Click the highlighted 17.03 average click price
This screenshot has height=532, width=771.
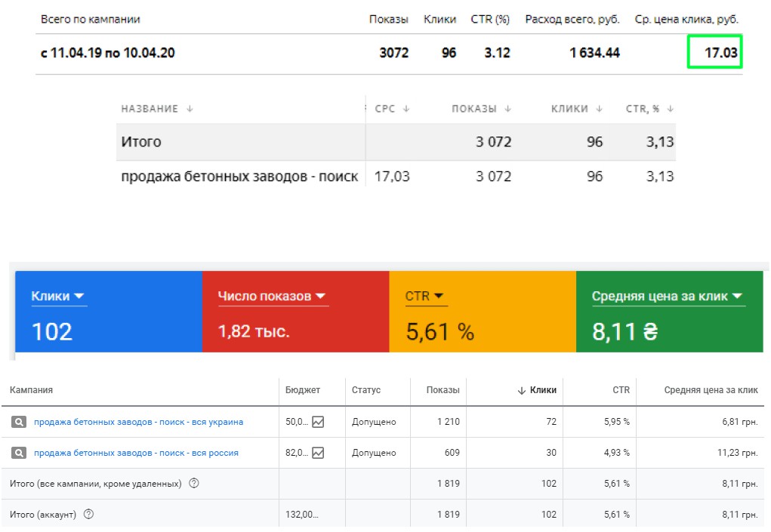click(715, 51)
